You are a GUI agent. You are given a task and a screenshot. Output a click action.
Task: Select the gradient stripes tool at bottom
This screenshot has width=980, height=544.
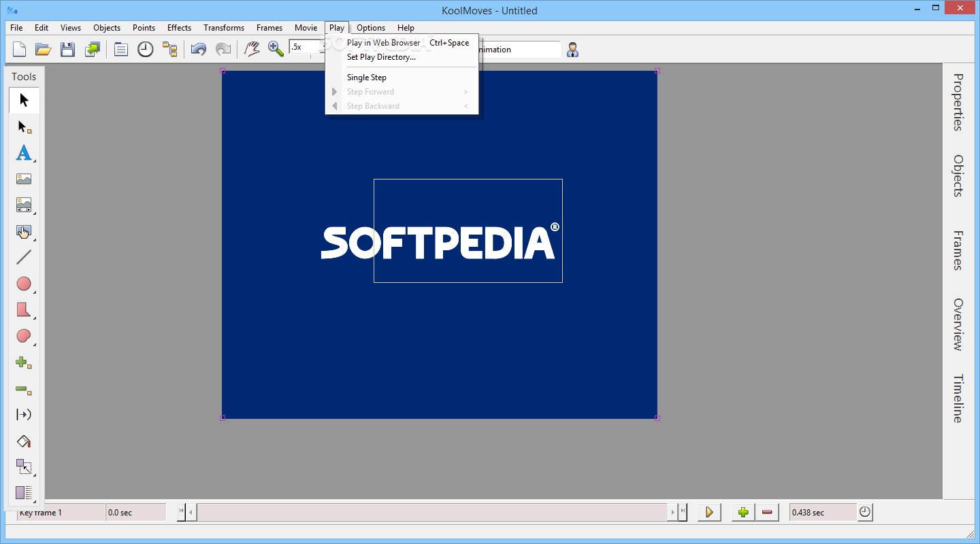pos(24,493)
